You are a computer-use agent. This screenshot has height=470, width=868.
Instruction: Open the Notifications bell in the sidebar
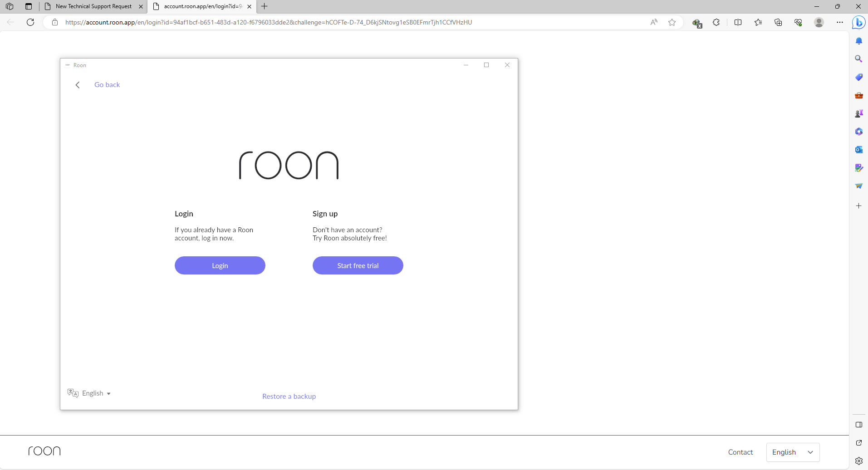(x=858, y=40)
